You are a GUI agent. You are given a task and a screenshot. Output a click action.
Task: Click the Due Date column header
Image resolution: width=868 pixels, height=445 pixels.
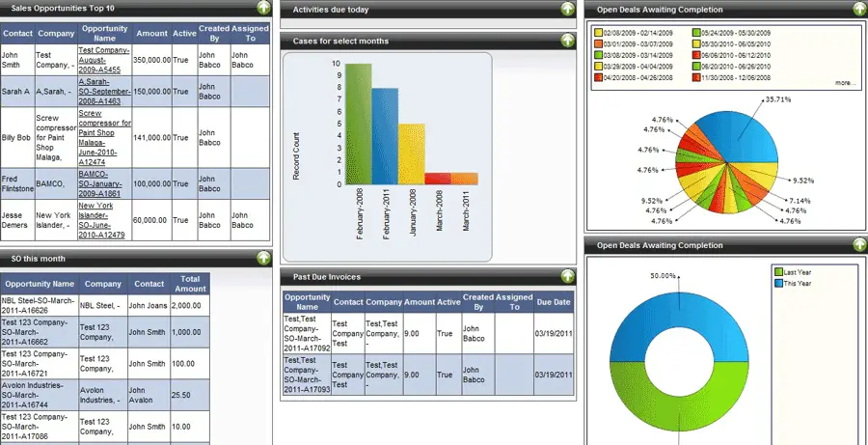[552, 302]
